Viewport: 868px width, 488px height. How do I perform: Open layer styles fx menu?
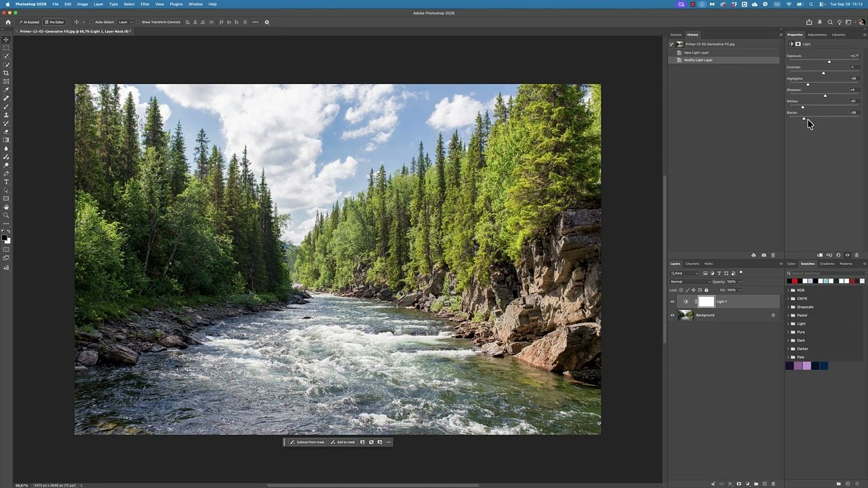[730, 484]
